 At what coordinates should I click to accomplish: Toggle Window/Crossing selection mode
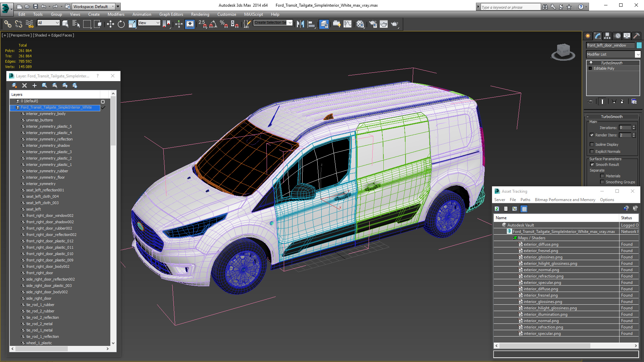tap(98, 24)
